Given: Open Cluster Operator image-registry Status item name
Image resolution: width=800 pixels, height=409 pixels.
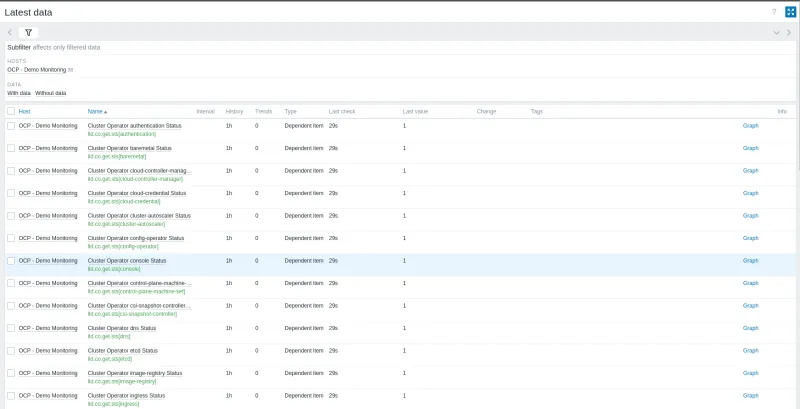Looking at the screenshot, I should (135, 373).
